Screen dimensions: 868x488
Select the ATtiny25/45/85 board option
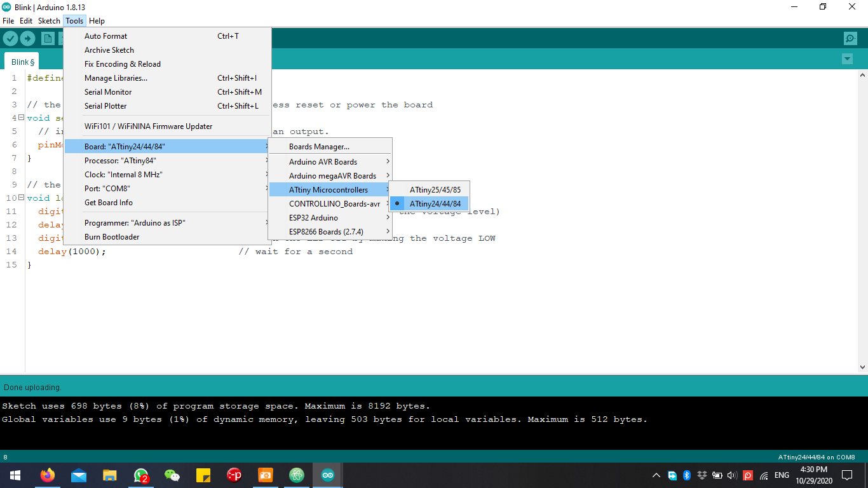tap(429, 190)
